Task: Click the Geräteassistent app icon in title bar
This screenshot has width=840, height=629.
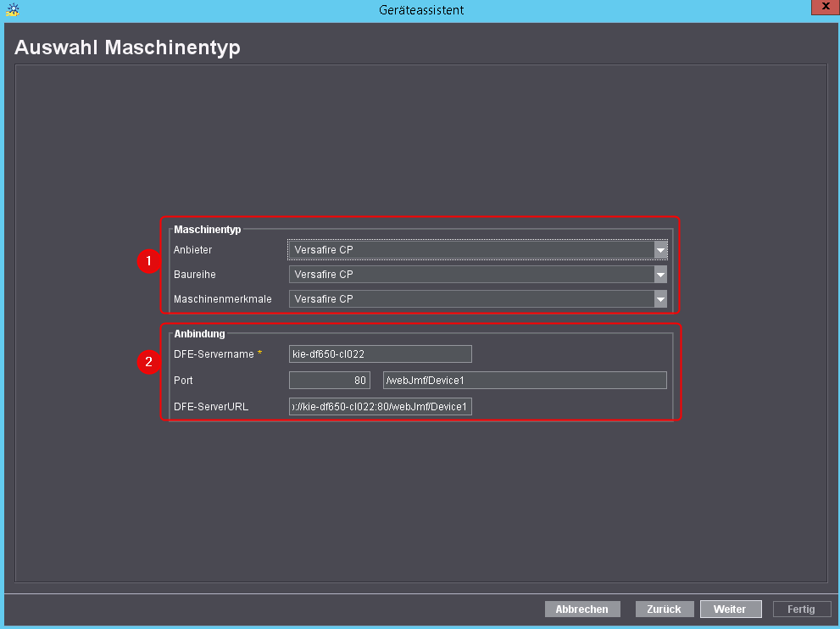Action: coord(13,9)
